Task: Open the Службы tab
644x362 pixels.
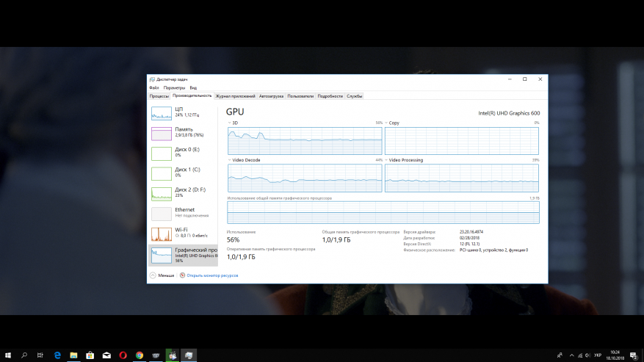Action: click(x=355, y=96)
